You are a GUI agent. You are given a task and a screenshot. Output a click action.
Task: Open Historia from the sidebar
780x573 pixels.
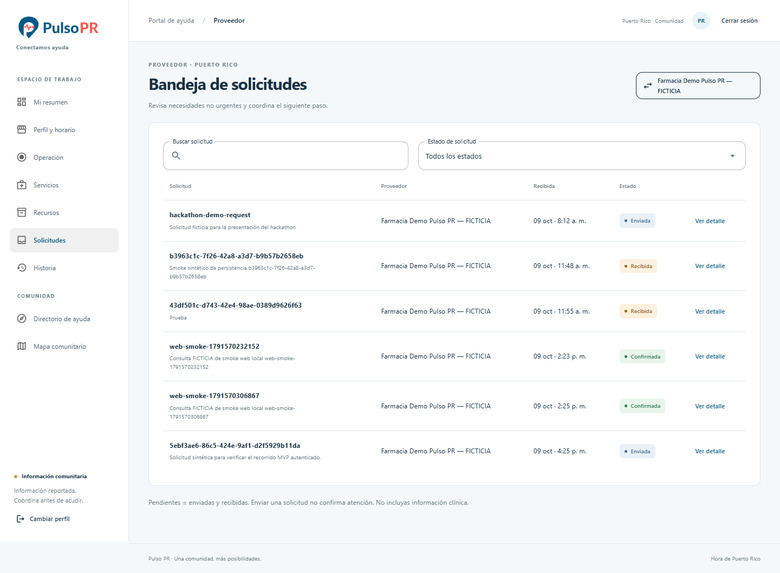[64, 268]
